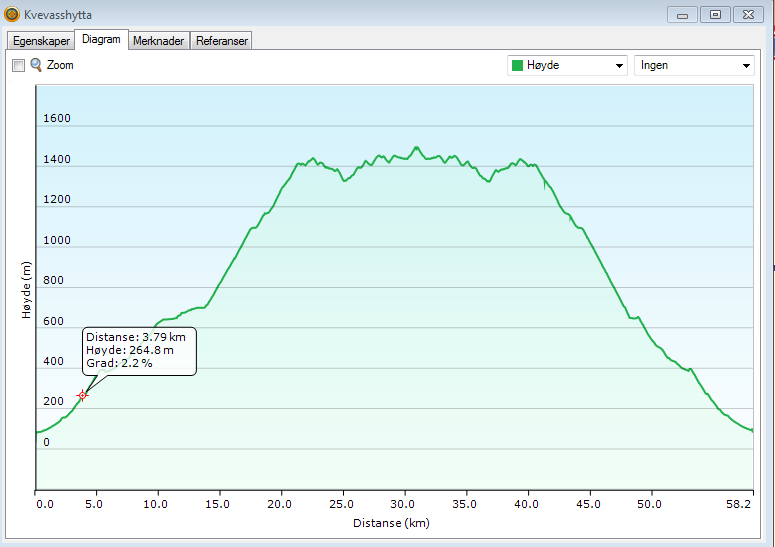Select the Diagram tab
Screen dimensions: 775x547
click(102, 40)
